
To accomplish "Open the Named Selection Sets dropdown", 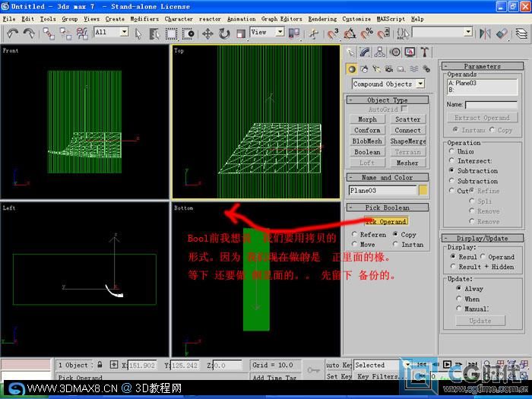I will point(468,32).
